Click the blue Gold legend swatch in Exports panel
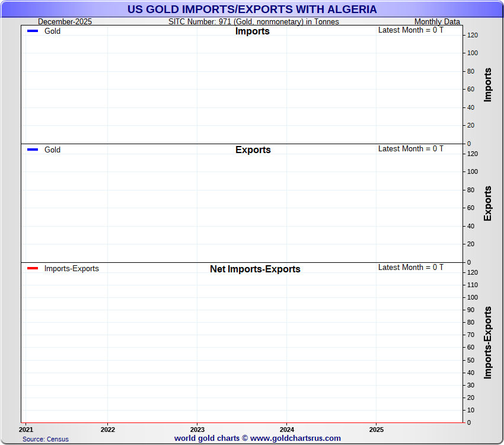 [x=33, y=150]
